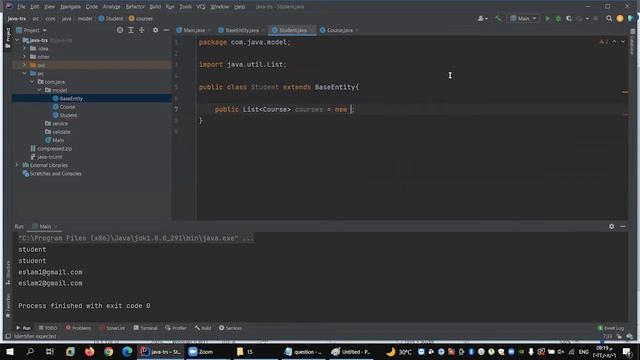Open the Favorites side panel tab
The height and width of the screenshot is (360, 640).
pyautogui.click(x=8, y=305)
